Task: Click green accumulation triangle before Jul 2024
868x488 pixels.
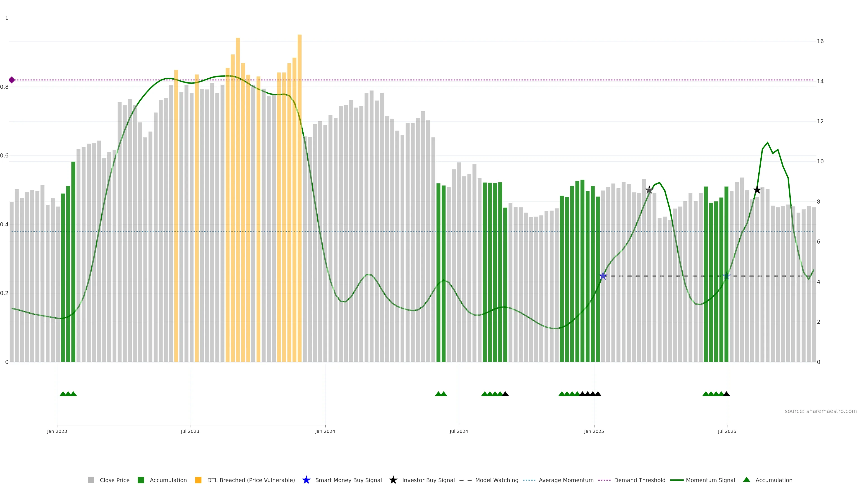Action: 438,394
